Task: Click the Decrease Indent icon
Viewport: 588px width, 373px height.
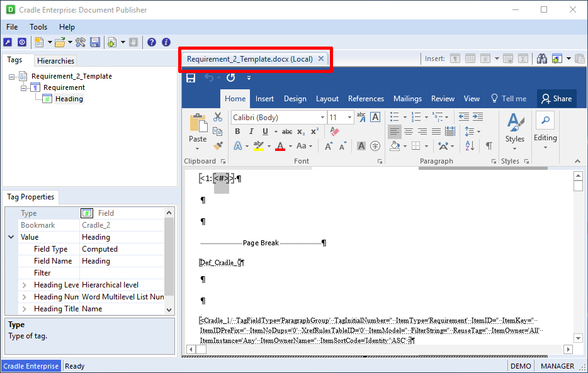Action: click(464, 117)
